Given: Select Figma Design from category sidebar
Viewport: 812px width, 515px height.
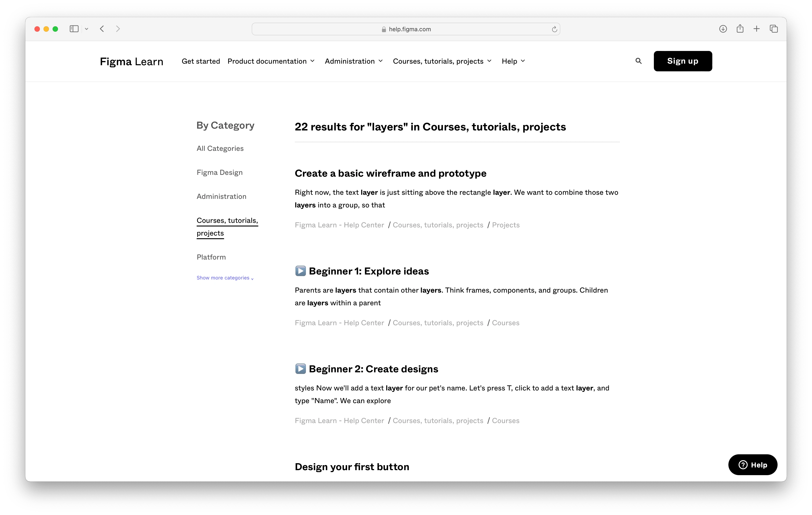Looking at the screenshot, I should pyautogui.click(x=219, y=172).
